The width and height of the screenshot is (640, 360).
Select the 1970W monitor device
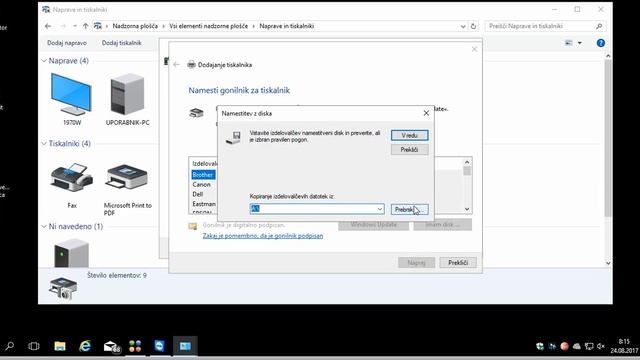tap(72, 99)
